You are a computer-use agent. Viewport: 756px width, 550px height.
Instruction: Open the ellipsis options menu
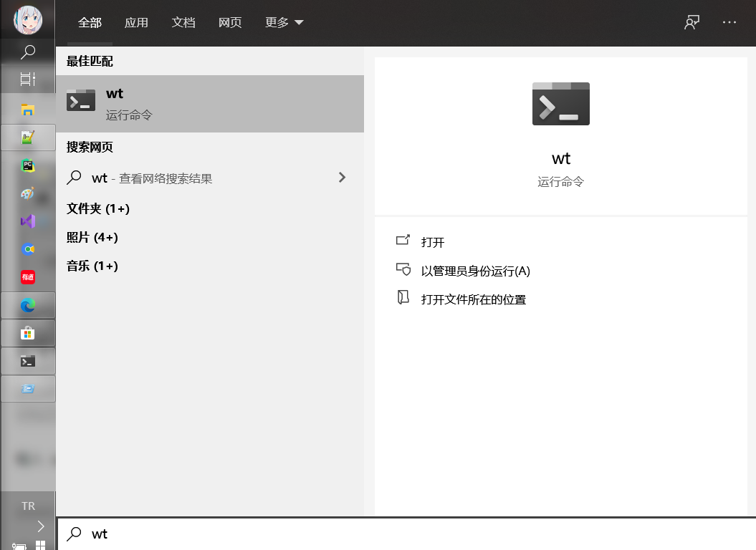[x=729, y=22]
